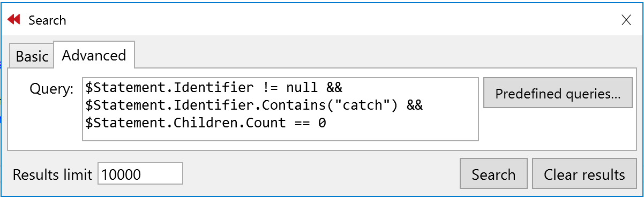
Task: Click the "Search" title bar text
Action: 47,20
